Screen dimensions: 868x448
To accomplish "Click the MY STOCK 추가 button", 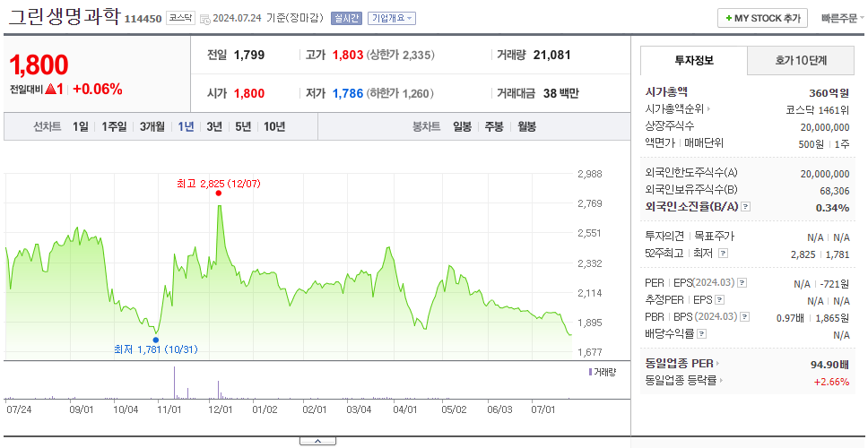I will pyautogui.click(x=763, y=18).
